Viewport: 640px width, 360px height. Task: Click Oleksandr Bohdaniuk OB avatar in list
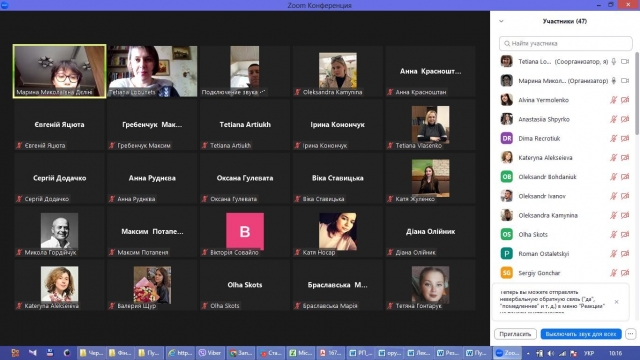507,177
